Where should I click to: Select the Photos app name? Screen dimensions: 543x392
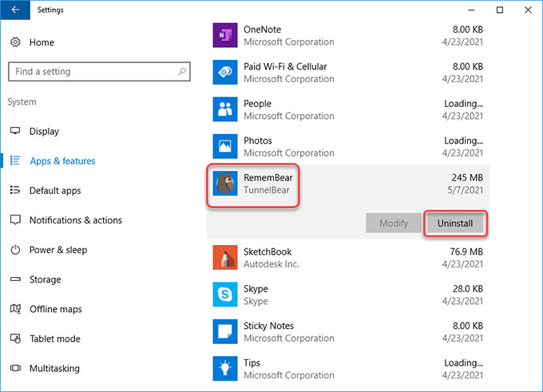click(258, 141)
